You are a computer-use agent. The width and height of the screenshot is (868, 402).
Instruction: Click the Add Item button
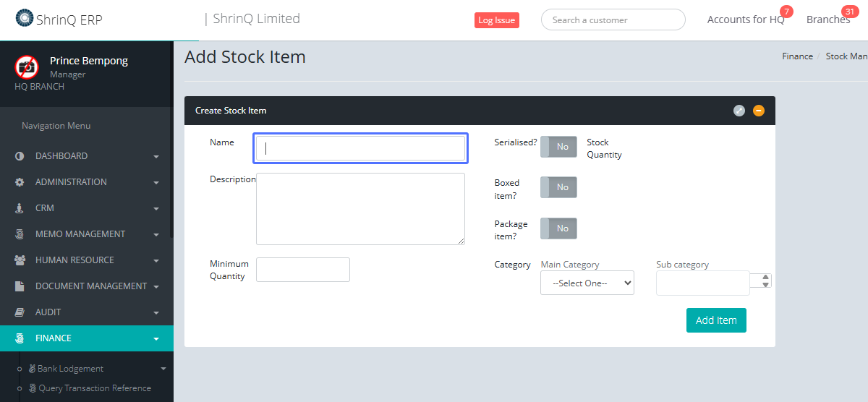[715, 320]
